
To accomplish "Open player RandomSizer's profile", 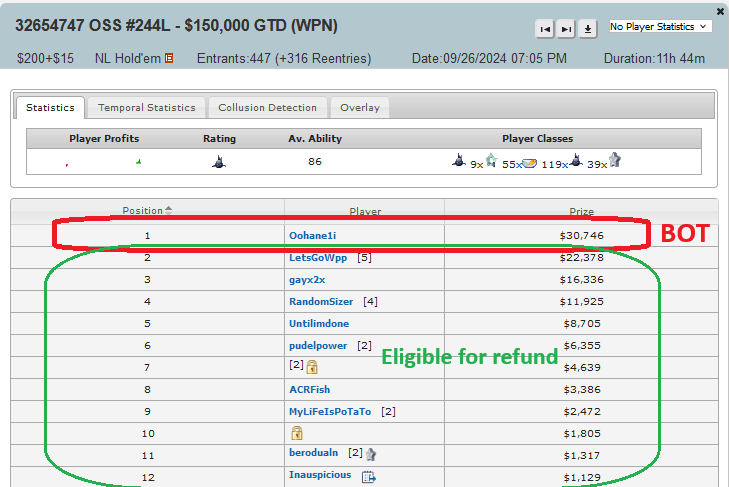I will click(x=321, y=302).
